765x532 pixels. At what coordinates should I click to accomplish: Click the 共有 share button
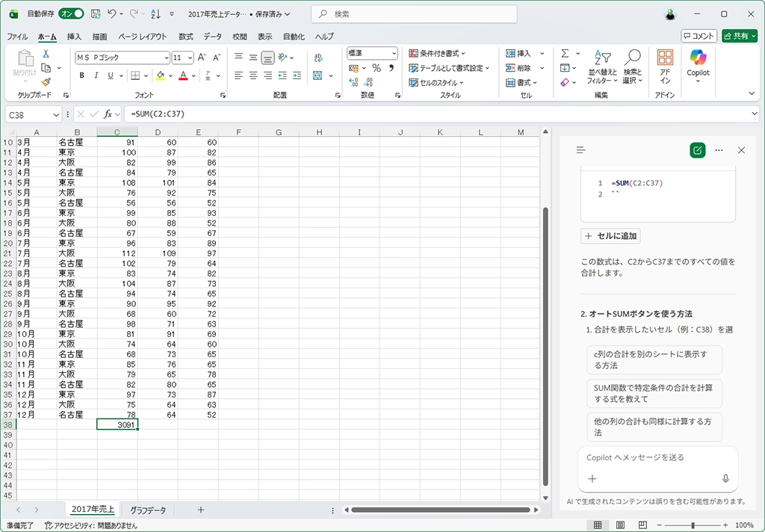point(740,36)
